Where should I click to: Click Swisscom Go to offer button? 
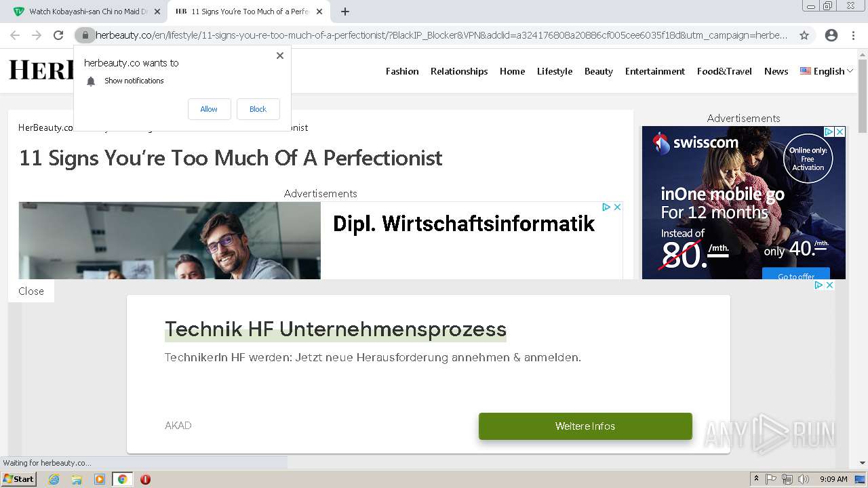pos(796,274)
